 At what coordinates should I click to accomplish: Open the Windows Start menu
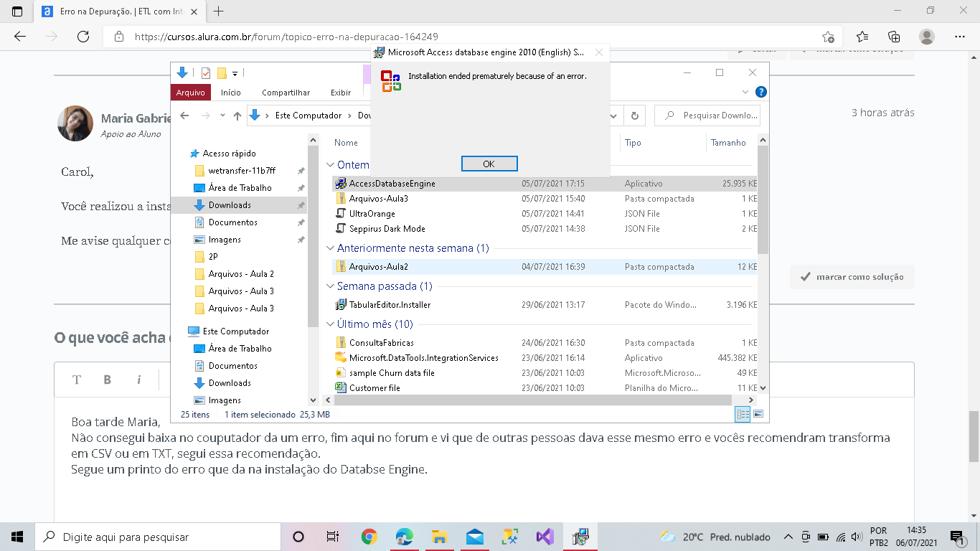(x=17, y=537)
